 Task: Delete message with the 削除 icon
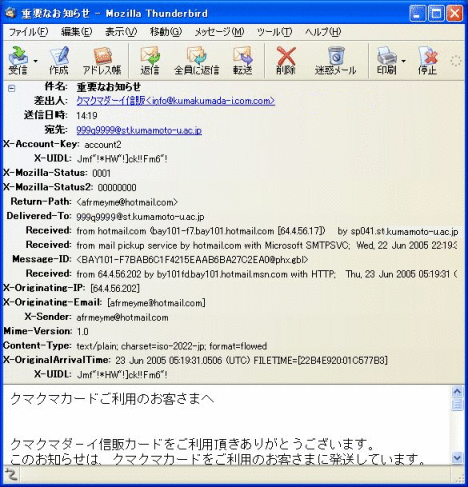[x=286, y=61]
